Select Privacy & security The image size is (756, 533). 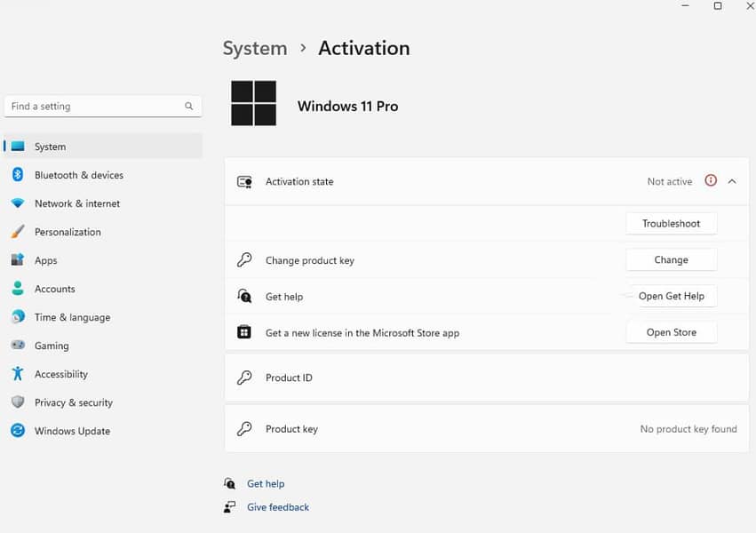pyautogui.click(x=103, y=402)
